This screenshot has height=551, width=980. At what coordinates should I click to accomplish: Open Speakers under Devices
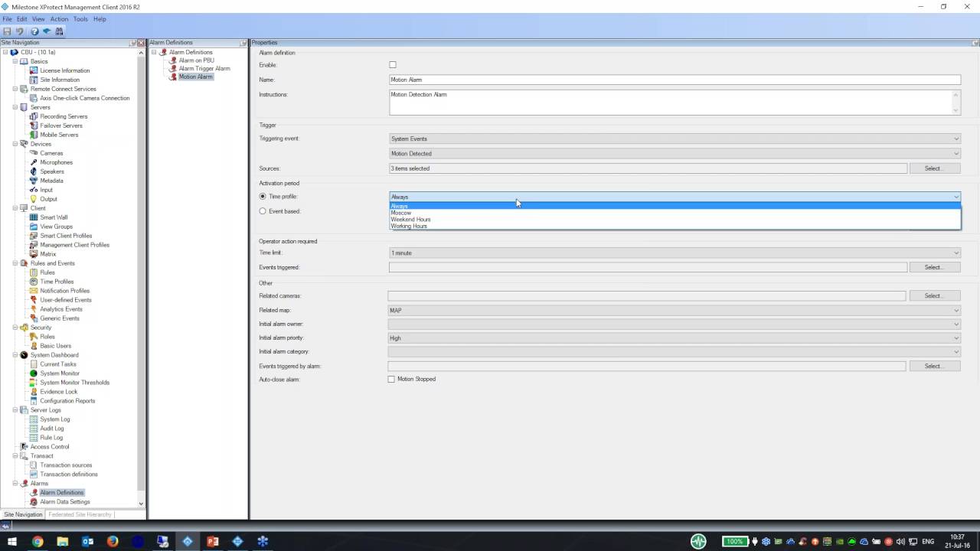tap(52, 171)
